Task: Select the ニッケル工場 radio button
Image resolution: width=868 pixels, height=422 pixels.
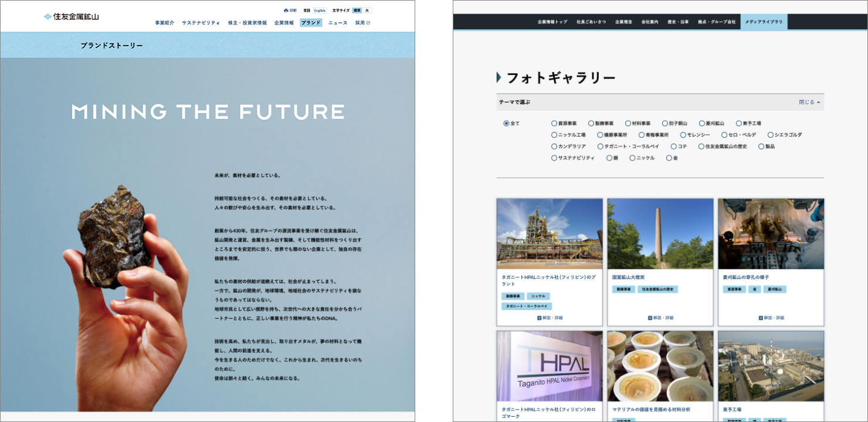Action: [x=554, y=135]
